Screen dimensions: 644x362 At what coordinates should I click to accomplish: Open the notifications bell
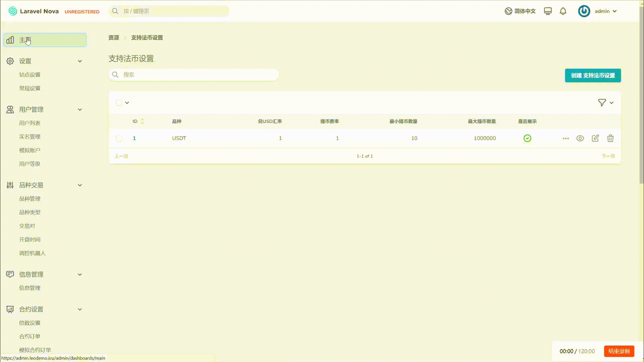(x=563, y=11)
